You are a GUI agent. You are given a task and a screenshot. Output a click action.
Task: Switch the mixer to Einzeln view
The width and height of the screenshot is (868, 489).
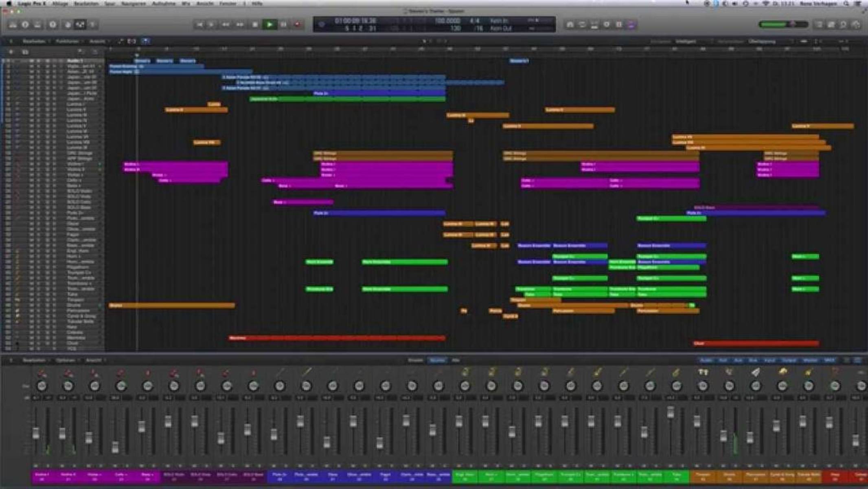pos(415,360)
